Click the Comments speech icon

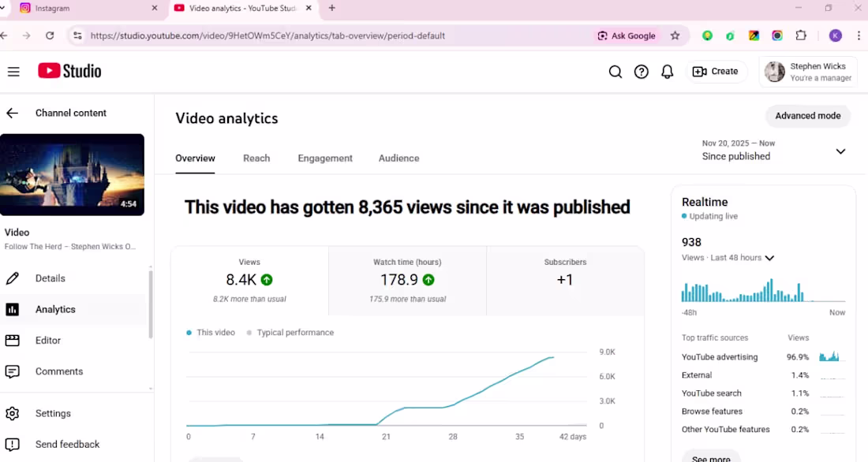(x=12, y=371)
